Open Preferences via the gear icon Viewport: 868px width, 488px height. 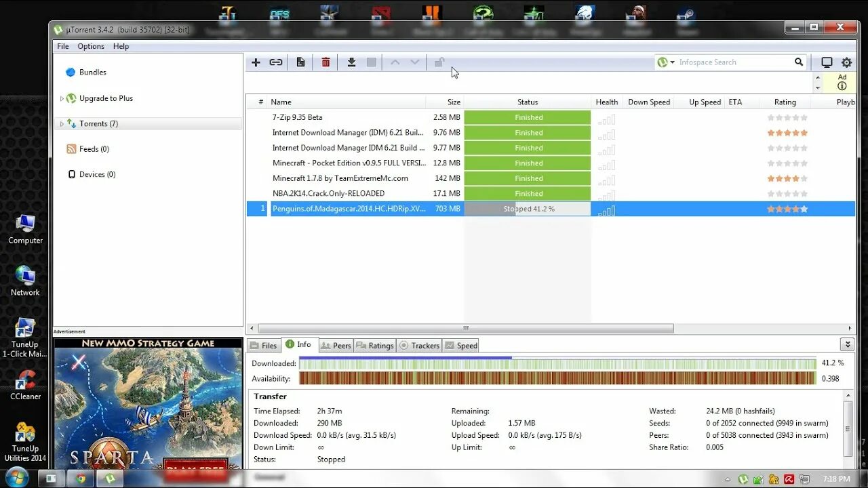pos(846,62)
